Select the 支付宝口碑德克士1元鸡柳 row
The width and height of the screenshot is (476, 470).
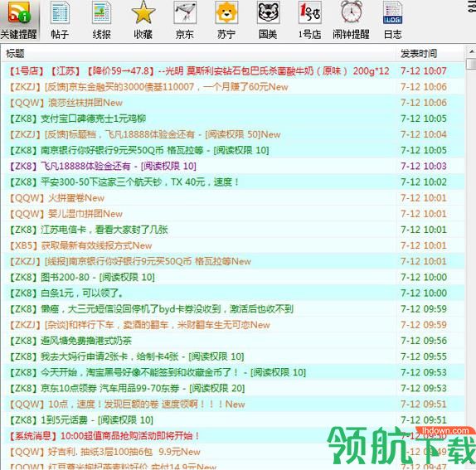[233, 119]
